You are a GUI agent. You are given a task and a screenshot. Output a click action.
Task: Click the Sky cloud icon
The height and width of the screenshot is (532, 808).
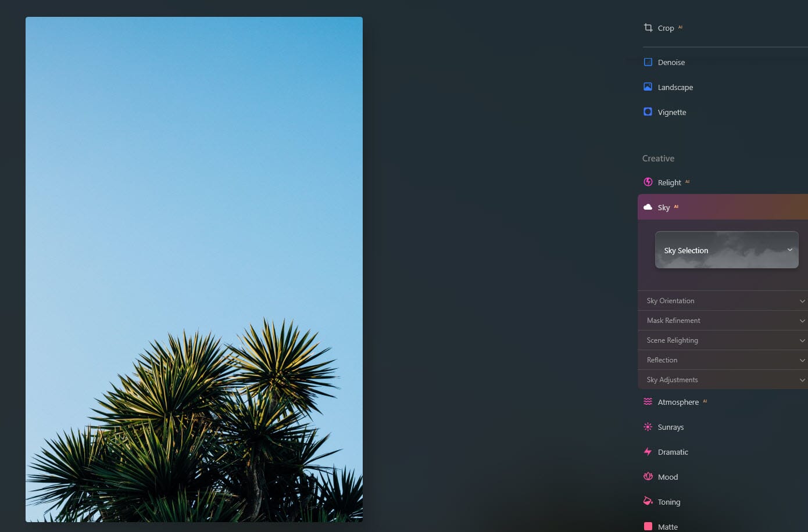coord(648,207)
